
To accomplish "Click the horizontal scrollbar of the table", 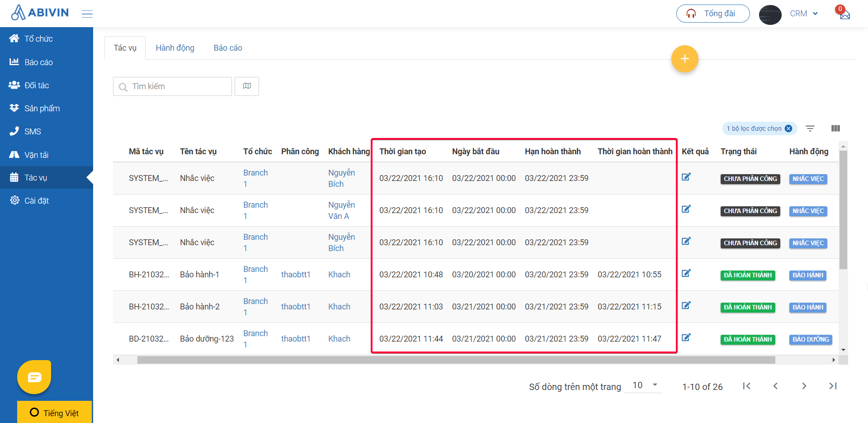I will (456, 360).
